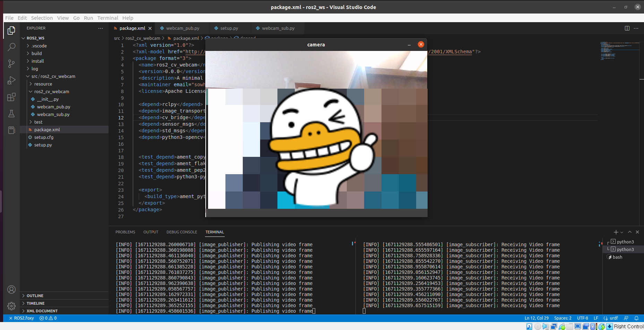
Task: Open the Selection menu
Action: 42,18
